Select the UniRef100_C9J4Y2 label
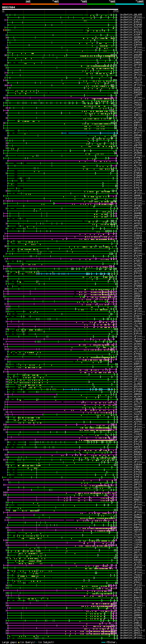The width and height of the screenshot is (146, 644). (131, 67)
